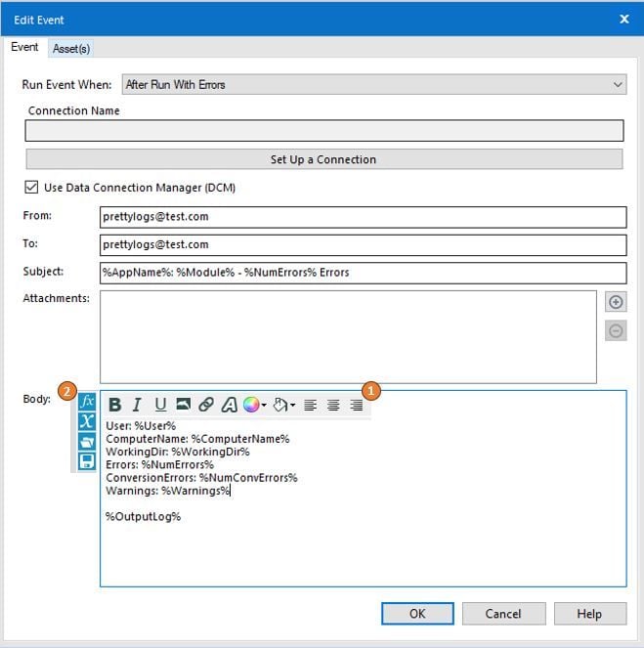Expand the fill color dropdown arrow

[293, 405]
